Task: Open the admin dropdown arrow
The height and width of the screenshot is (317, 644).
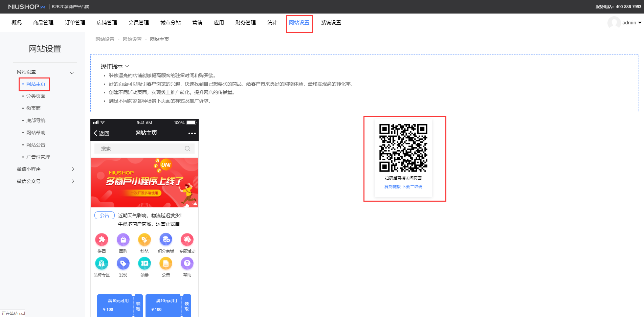Action: click(640, 23)
